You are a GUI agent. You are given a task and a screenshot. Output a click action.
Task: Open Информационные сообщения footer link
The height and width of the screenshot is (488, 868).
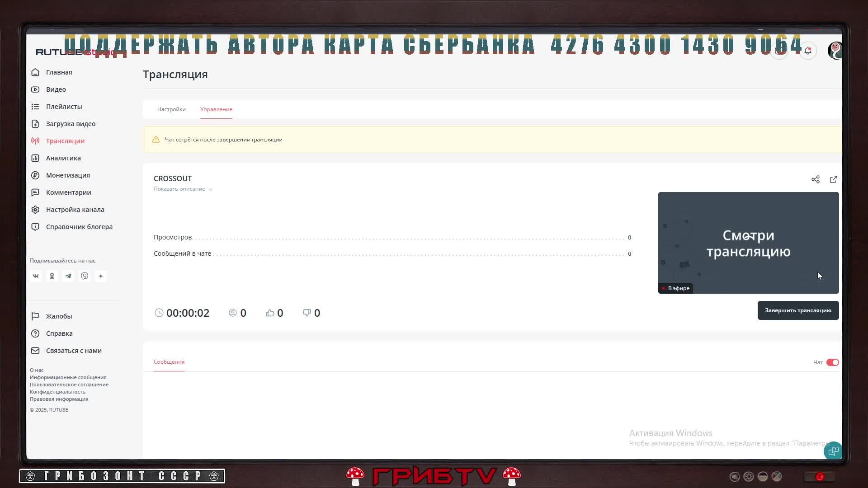click(x=68, y=377)
